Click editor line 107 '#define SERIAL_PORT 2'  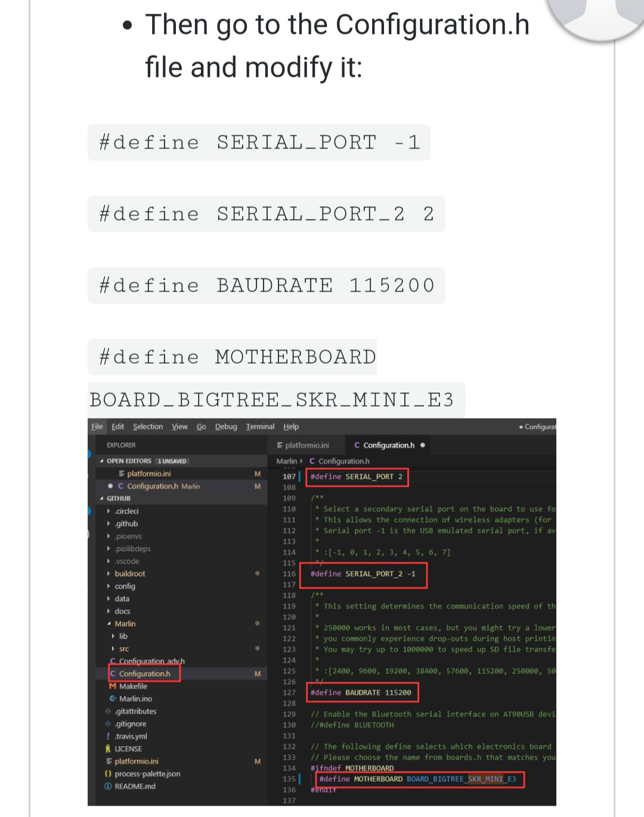[357, 477]
